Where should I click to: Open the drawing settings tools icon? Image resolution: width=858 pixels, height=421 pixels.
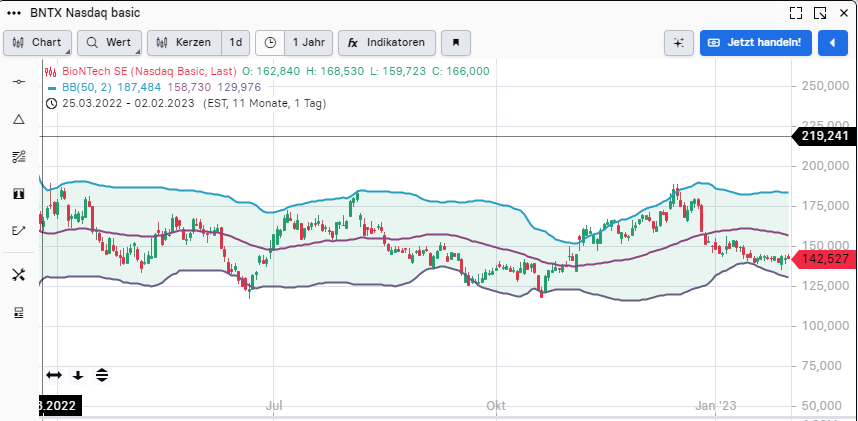[x=18, y=275]
